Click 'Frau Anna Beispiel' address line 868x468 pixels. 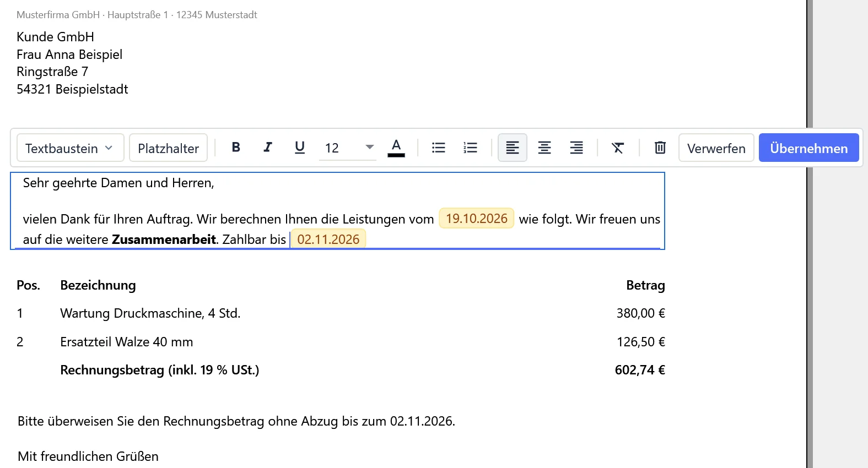69,55
